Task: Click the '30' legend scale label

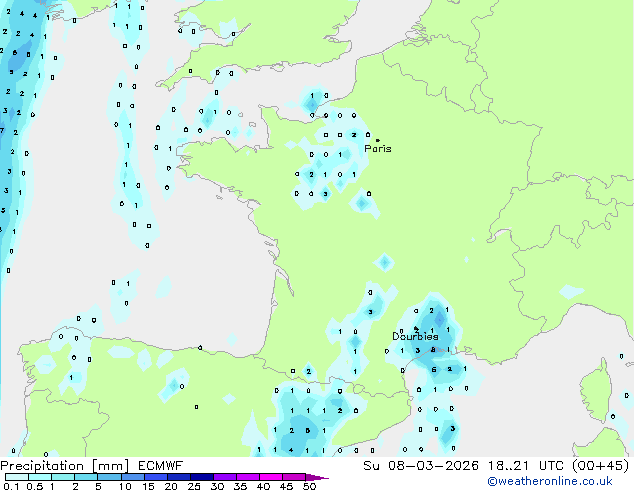Action: tap(217, 486)
